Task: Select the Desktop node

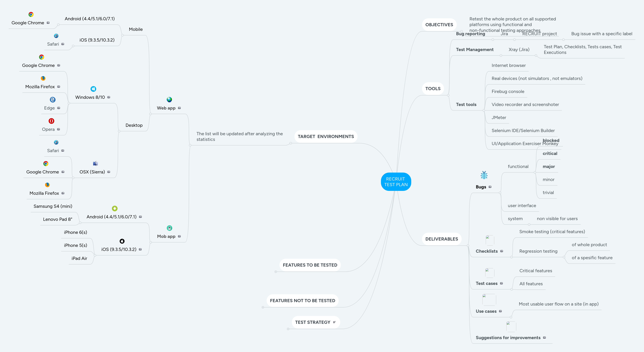Action: pos(134,125)
